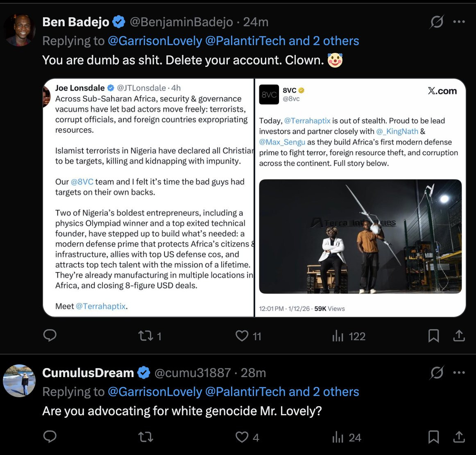
Task: Open the Terra Industries drone photo
Action: (360, 237)
